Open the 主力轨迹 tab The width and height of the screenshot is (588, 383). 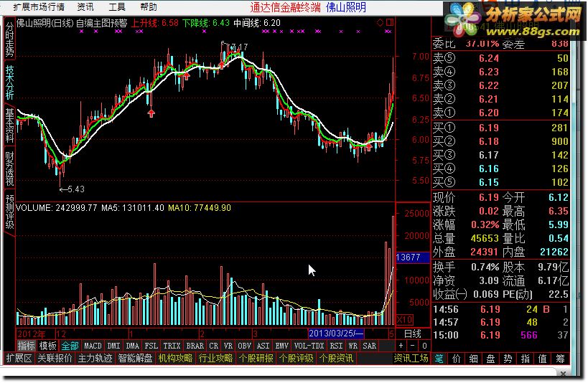point(95,359)
